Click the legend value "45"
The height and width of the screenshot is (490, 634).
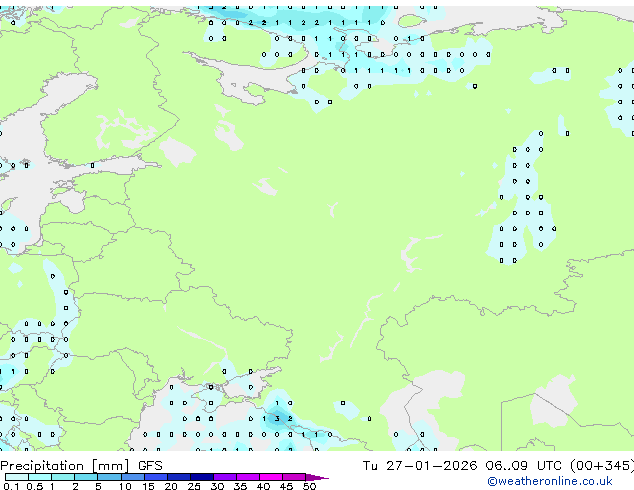[x=286, y=486]
